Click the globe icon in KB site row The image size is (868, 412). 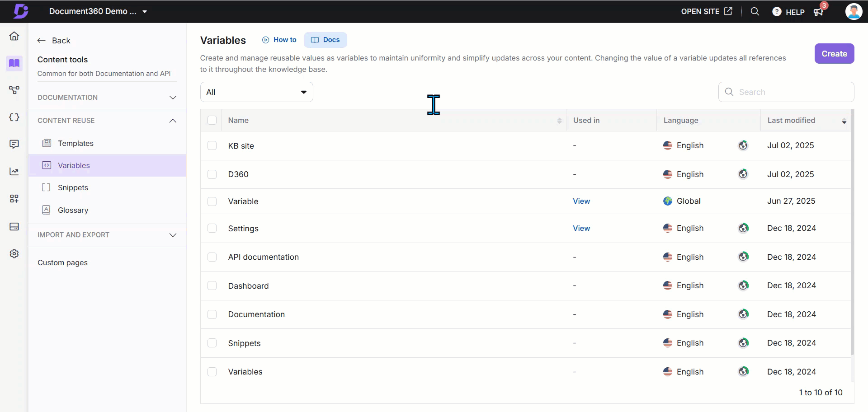click(x=743, y=145)
